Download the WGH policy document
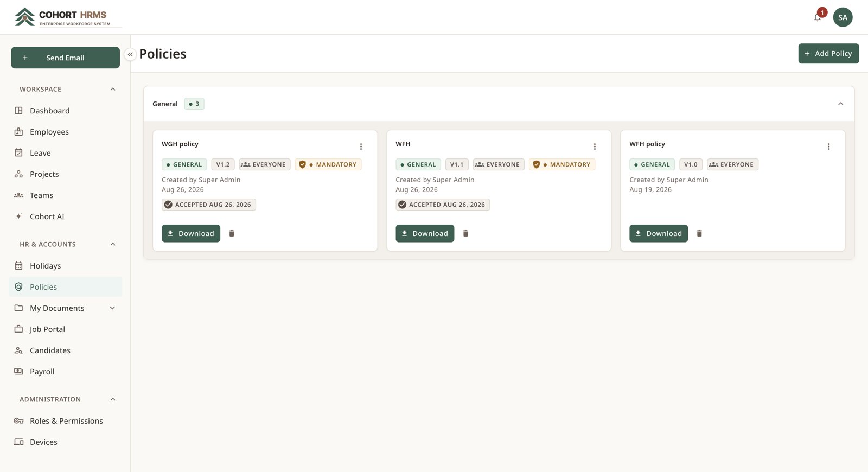 pyautogui.click(x=191, y=233)
